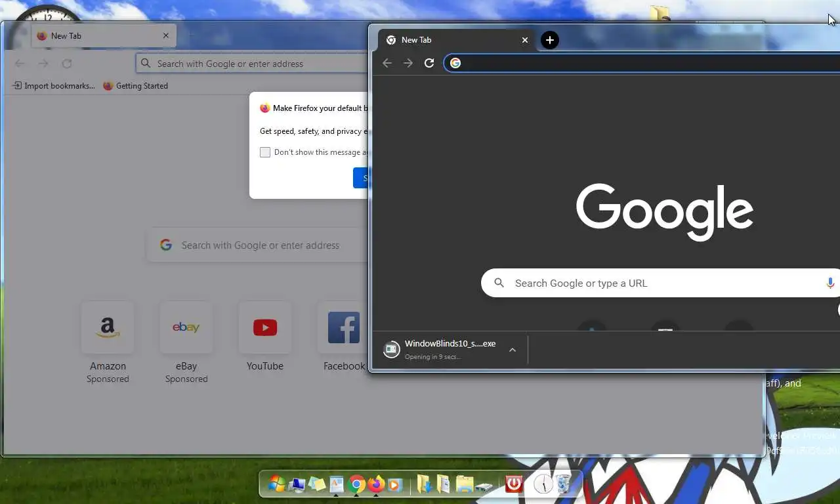Open the WindowBlinds10 download's file icon
Image resolution: width=840 pixels, height=504 pixels.
(x=391, y=350)
